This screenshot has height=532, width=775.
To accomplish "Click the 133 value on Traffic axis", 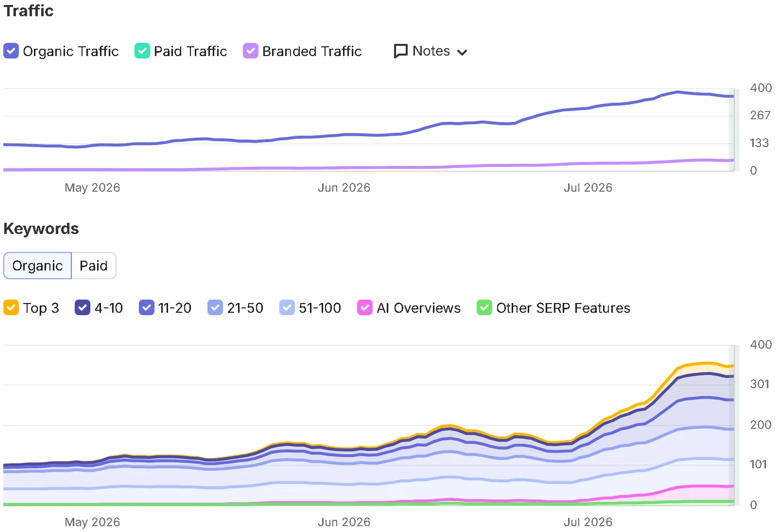I will (759, 143).
